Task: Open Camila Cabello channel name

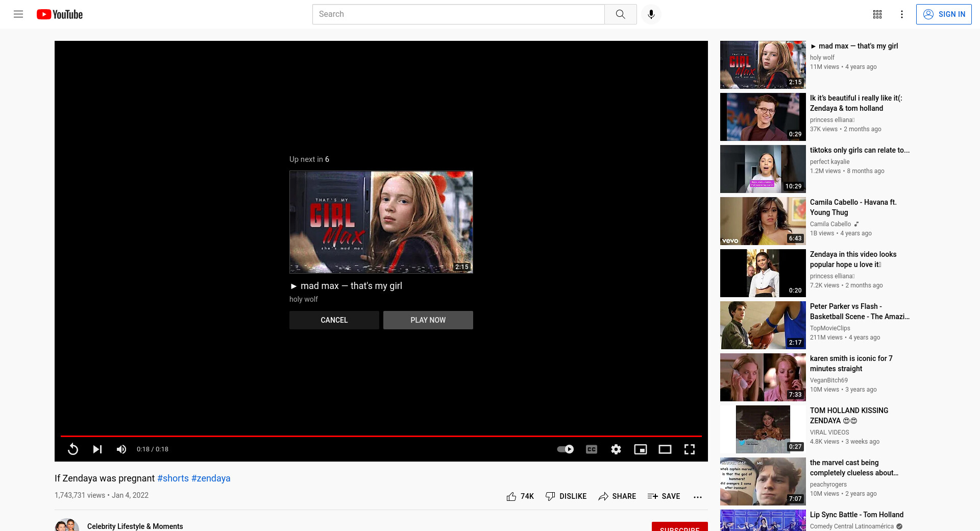Action: [830, 224]
